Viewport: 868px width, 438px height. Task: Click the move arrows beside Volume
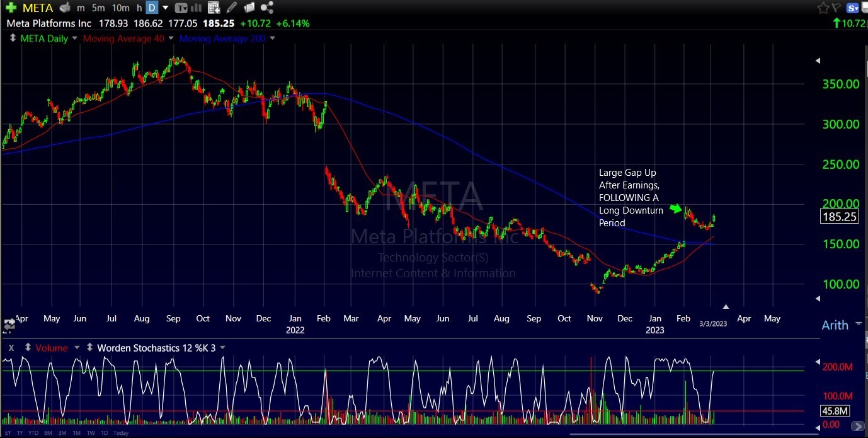(x=28, y=347)
